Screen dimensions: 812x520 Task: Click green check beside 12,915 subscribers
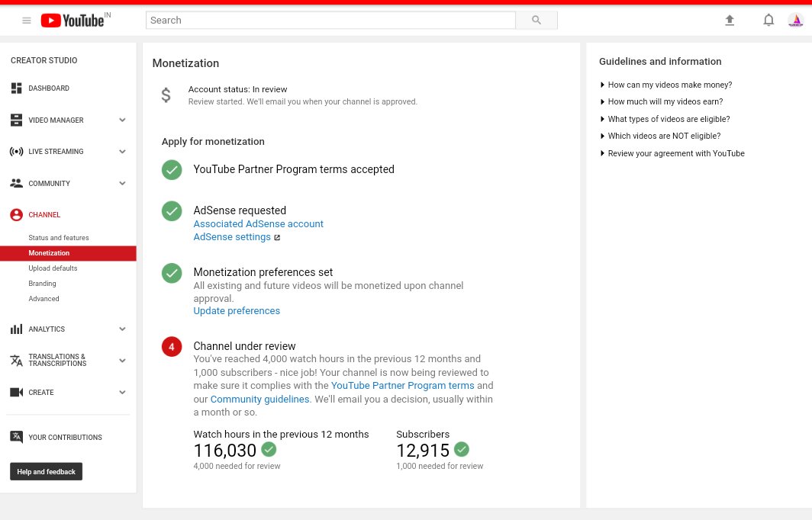pyautogui.click(x=462, y=449)
